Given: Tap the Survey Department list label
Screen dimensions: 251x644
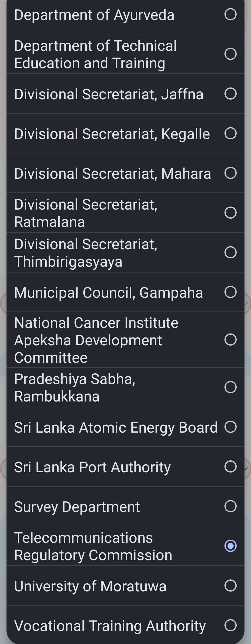Looking at the screenshot, I should 77,507.
